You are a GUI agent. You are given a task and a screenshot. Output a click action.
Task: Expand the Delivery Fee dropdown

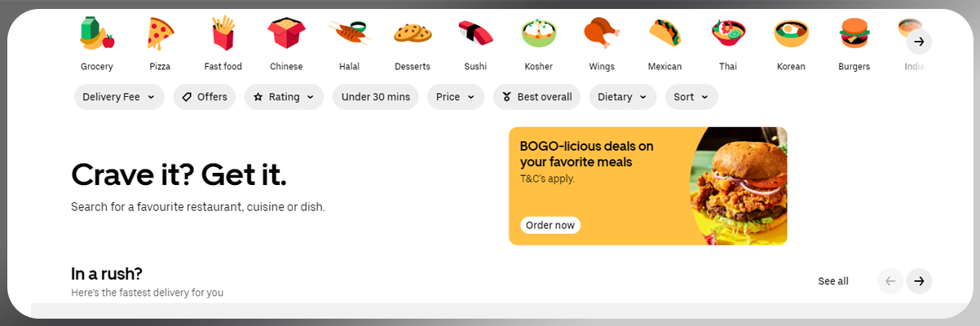(119, 97)
